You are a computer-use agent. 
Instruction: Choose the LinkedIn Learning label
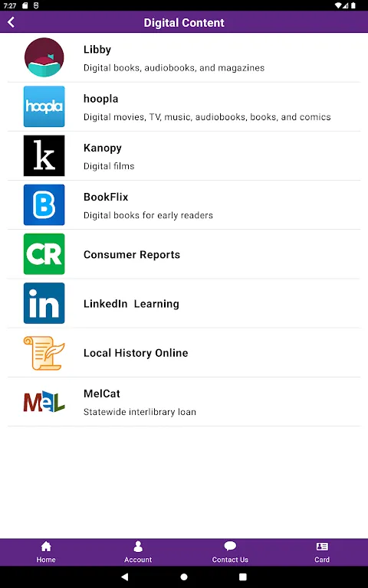(x=131, y=304)
